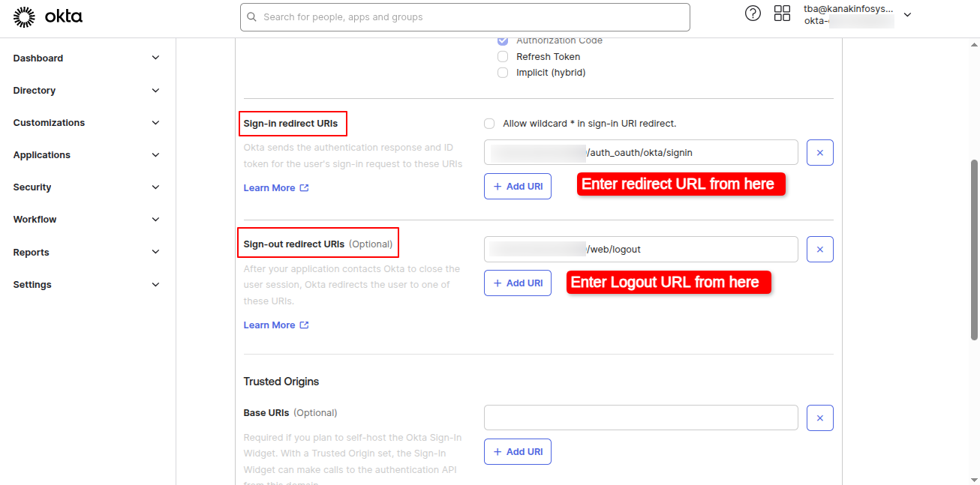Edit the sign-out /web/logout URI field
The width and height of the screenshot is (980, 485).
[641, 250]
